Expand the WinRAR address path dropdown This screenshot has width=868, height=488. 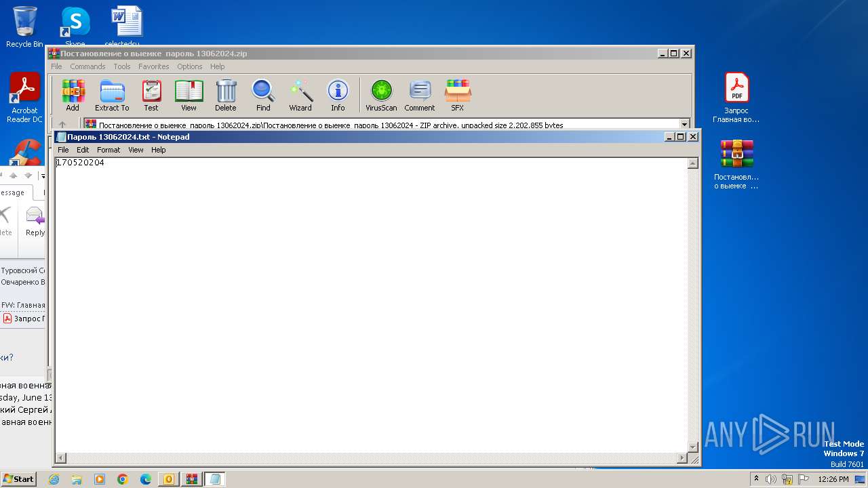click(x=684, y=125)
